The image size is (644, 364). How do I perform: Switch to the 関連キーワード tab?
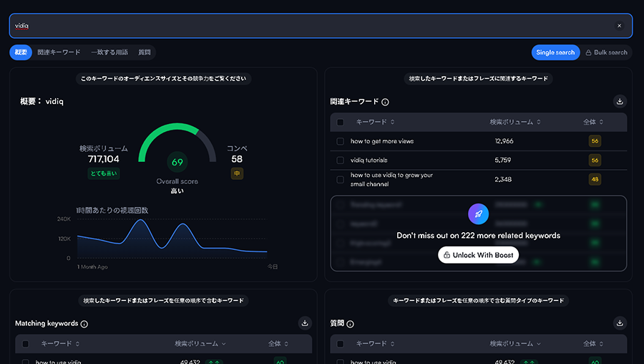pyautogui.click(x=59, y=52)
